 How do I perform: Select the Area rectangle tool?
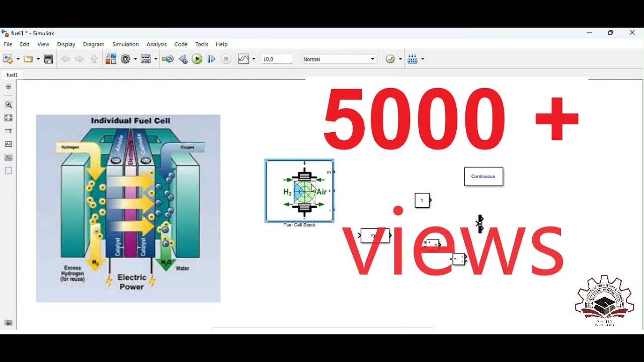click(9, 171)
